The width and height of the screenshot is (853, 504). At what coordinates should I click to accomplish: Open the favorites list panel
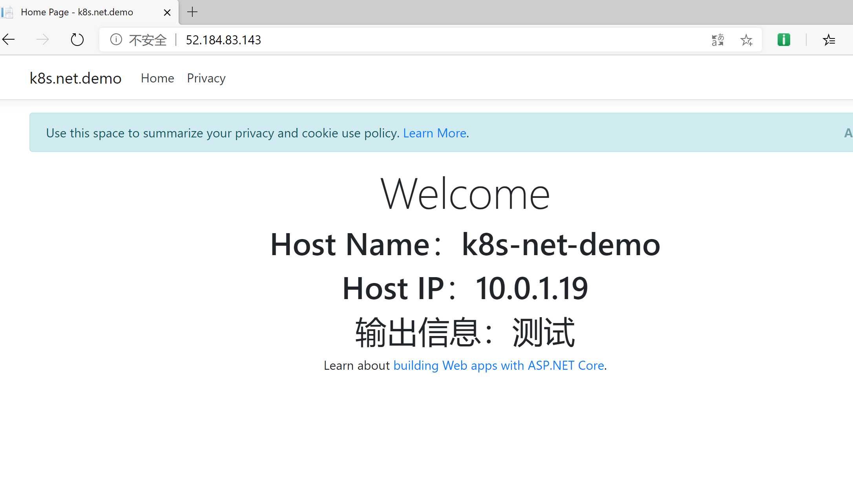[829, 40]
